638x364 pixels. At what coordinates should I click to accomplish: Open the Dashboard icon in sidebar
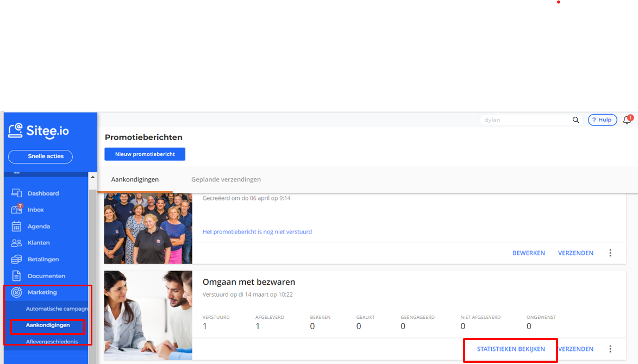(16, 193)
